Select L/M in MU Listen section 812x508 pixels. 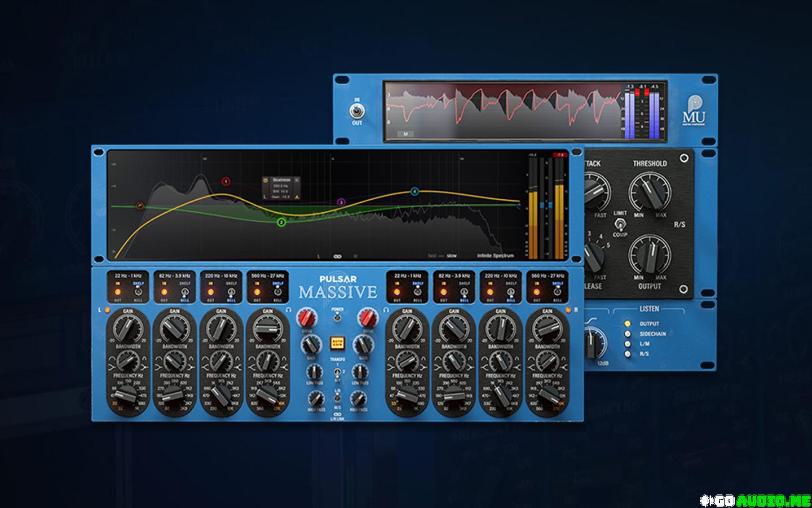pyautogui.click(x=627, y=344)
